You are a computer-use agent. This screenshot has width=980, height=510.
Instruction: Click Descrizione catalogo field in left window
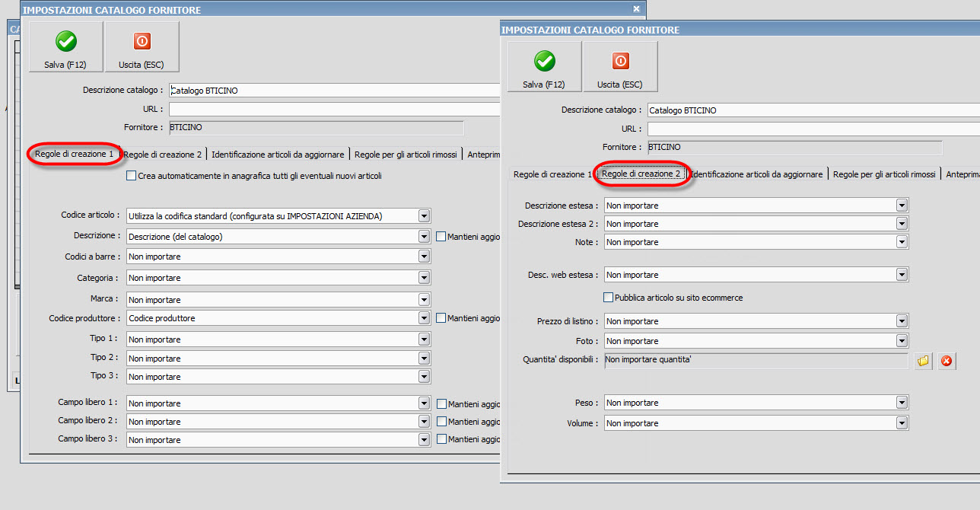click(x=334, y=91)
